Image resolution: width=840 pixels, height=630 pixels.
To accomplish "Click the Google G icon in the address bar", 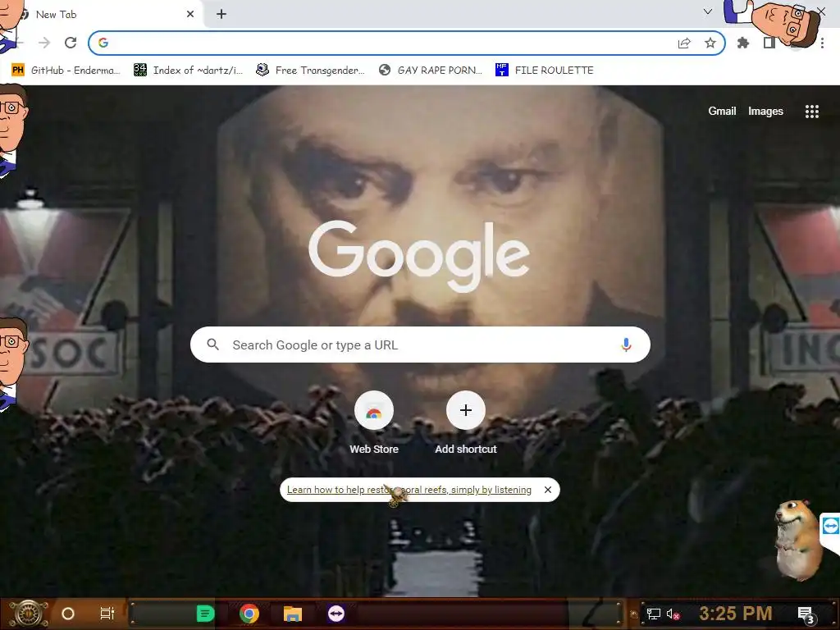I will tap(103, 43).
